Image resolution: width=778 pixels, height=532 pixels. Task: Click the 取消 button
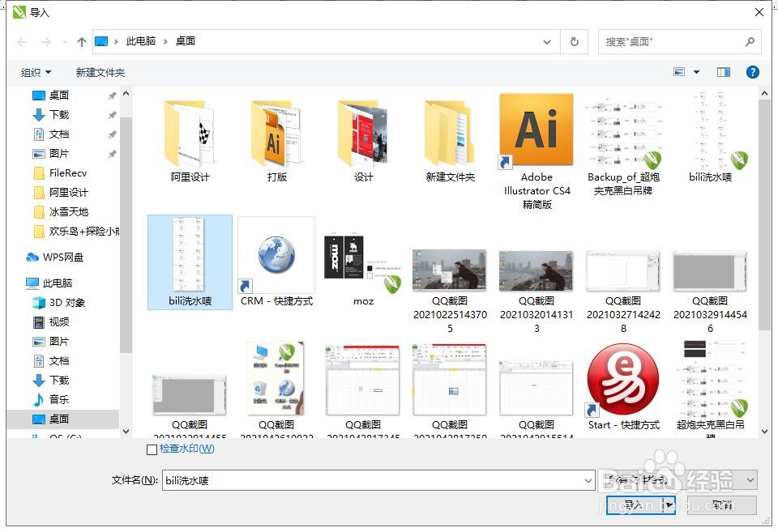pyautogui.click(x=720, y=504)
